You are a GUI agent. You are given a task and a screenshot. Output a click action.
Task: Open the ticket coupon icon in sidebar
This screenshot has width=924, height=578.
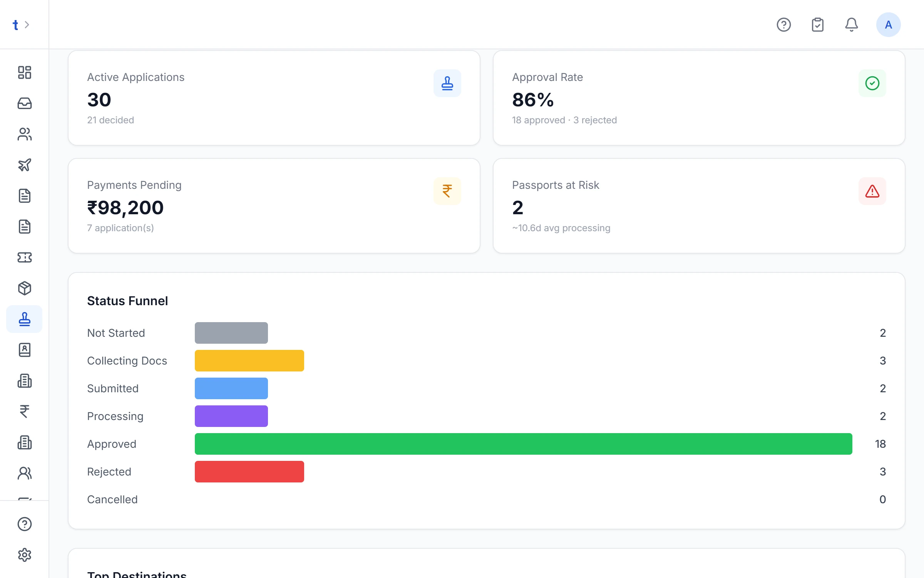point(24,257)
